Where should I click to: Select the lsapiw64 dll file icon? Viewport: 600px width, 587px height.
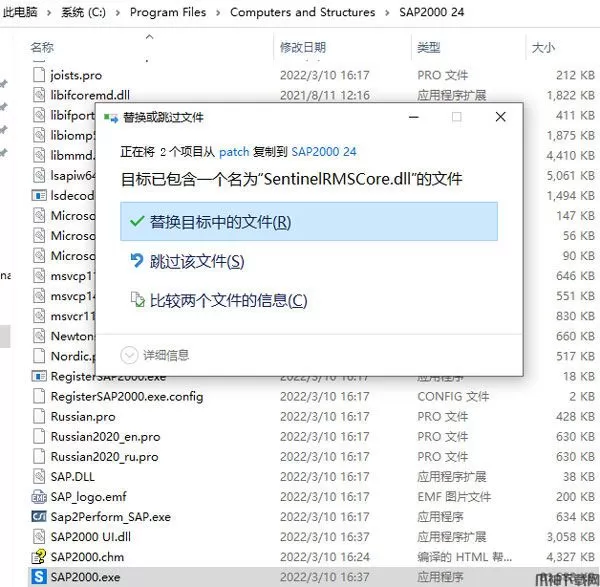39,175
